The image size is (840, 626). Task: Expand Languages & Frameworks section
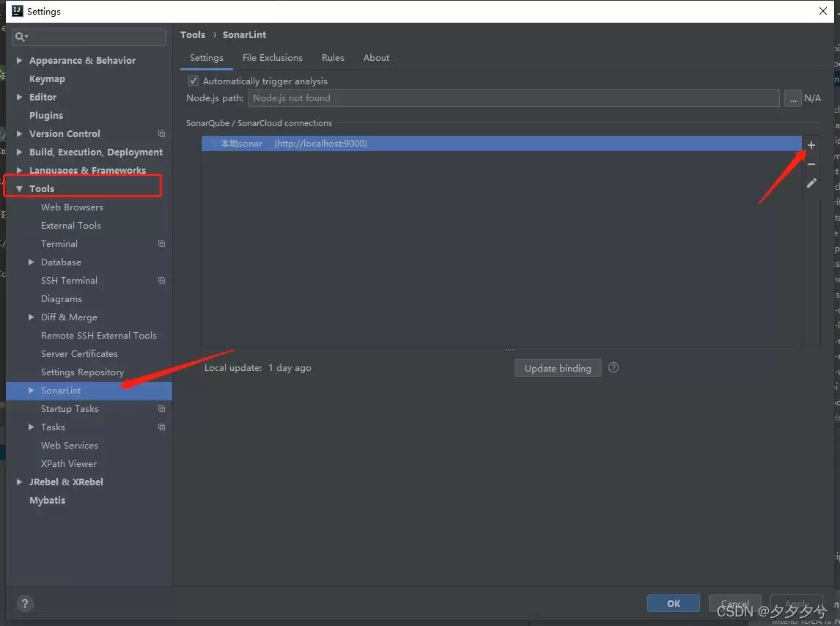coord(19,171)
